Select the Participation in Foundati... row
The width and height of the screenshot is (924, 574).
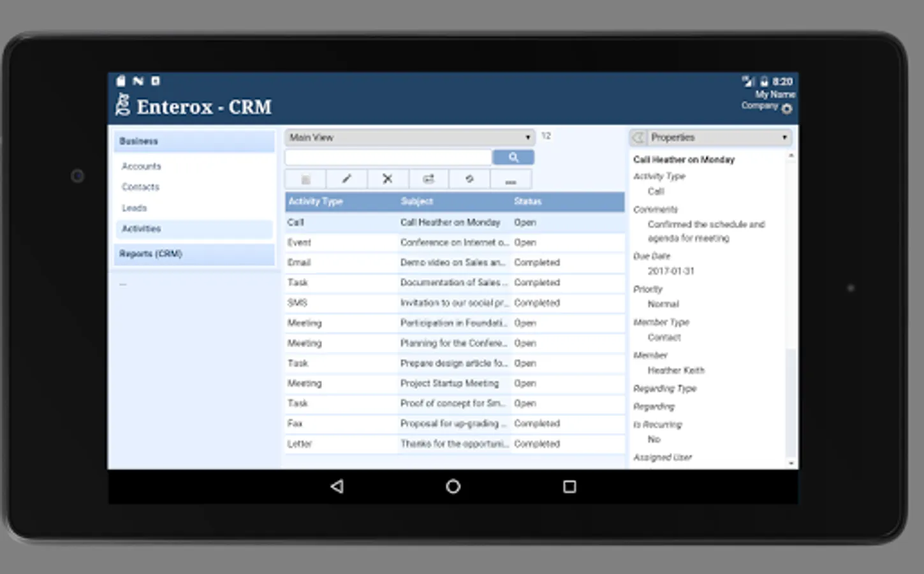[x=455, y=323]
